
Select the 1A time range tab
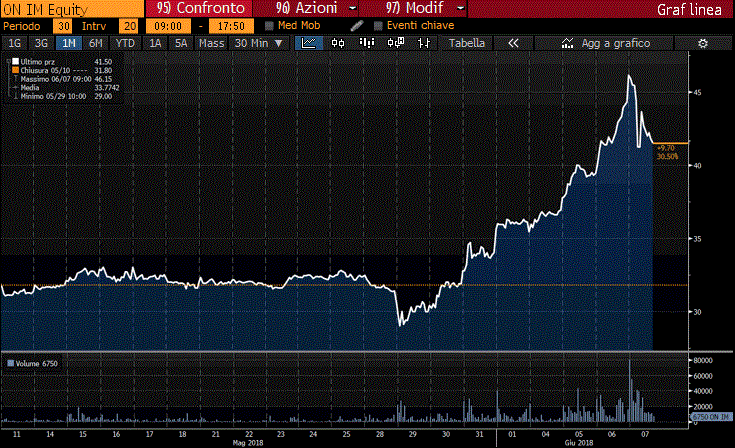tap(155, 43)
